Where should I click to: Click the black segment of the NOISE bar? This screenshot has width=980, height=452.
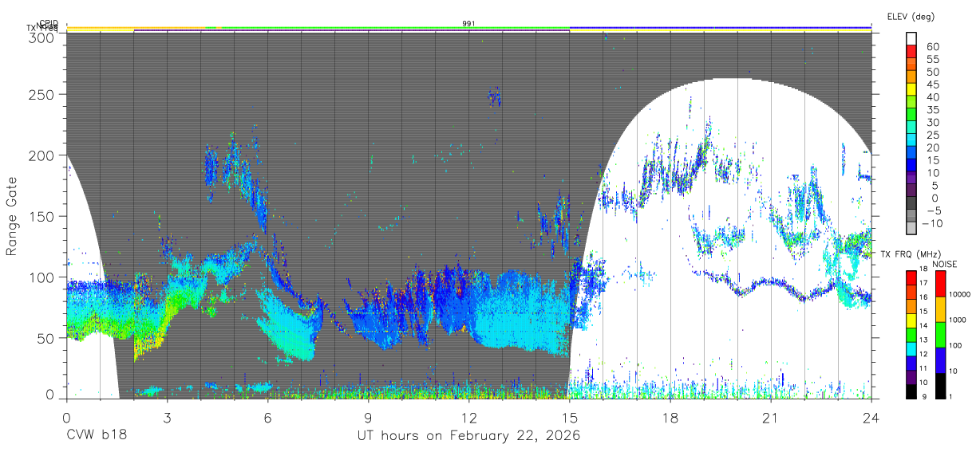point(940,386)
